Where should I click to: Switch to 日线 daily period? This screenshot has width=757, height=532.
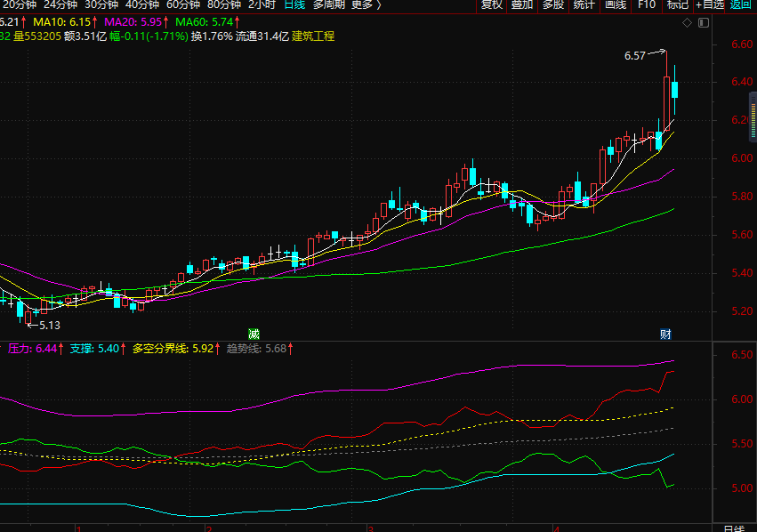[294, 4]
